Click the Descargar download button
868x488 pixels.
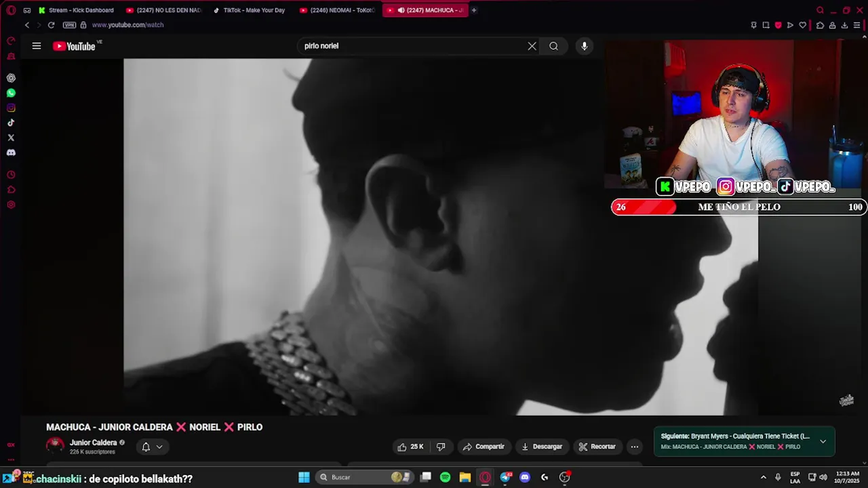click(542, 447)
